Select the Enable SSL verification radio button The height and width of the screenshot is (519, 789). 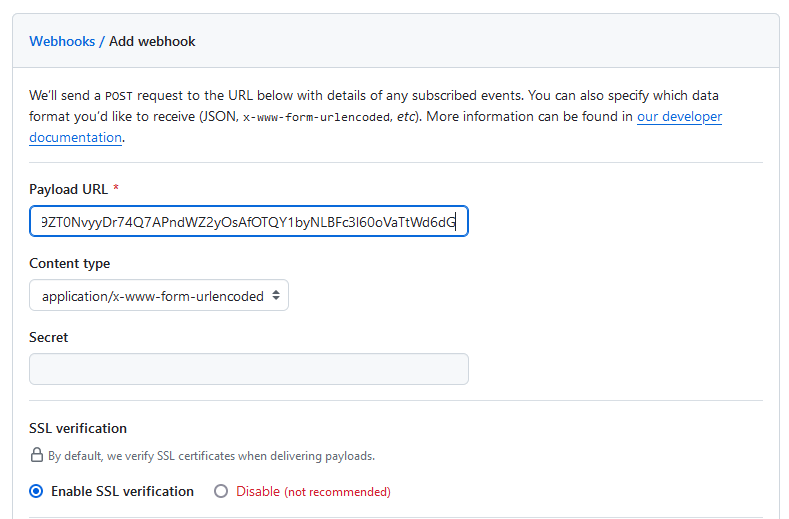pyautogui.click(x=37, y=491)
